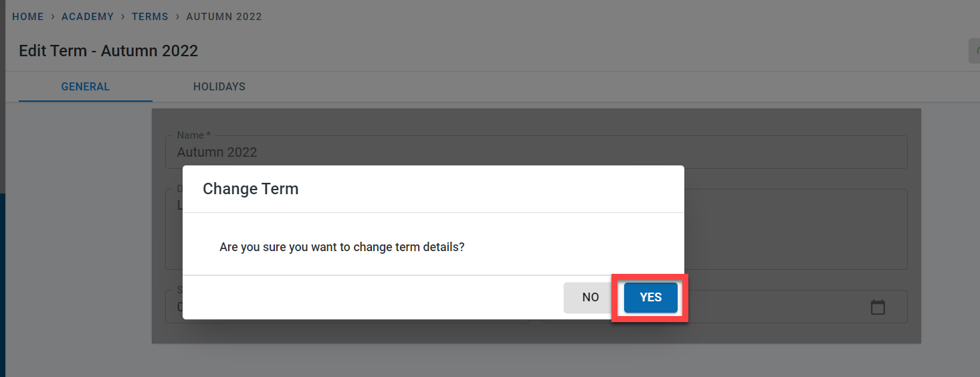Confirm the change with the YES button
Viewport: 980px width, 377px height.
[650, 297]
